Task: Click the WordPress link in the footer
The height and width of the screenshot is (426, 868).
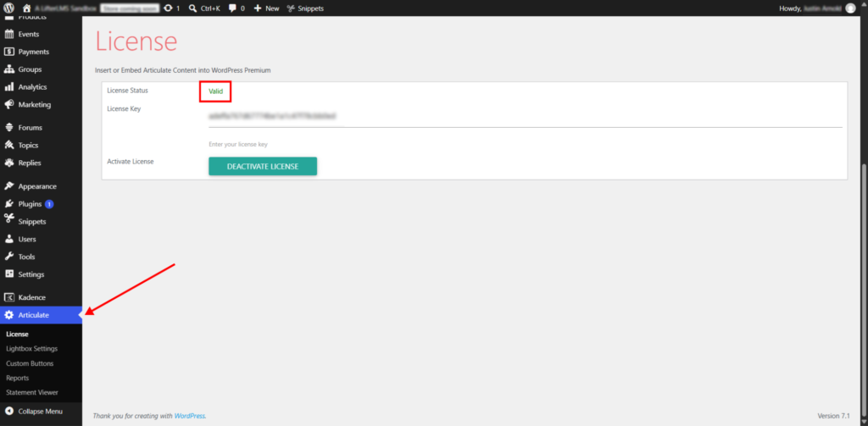Action: pyautogui.click(x=190, y=416)
